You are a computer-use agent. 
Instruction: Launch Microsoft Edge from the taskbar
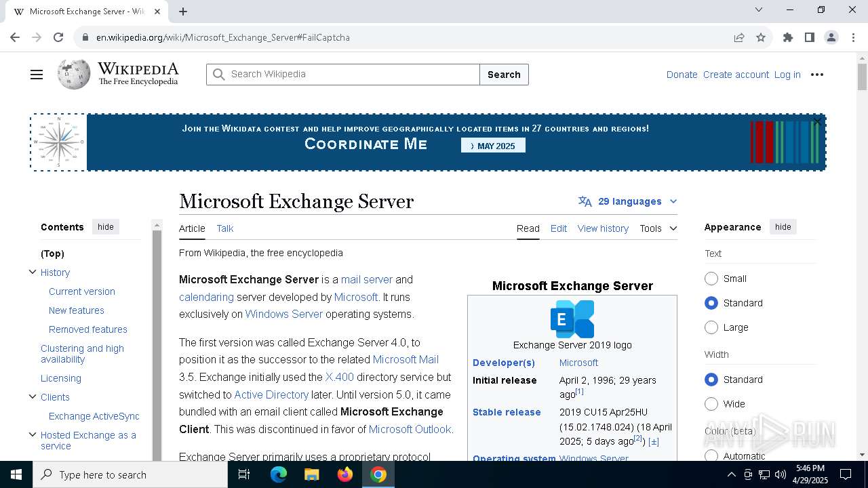click(279, 474)
